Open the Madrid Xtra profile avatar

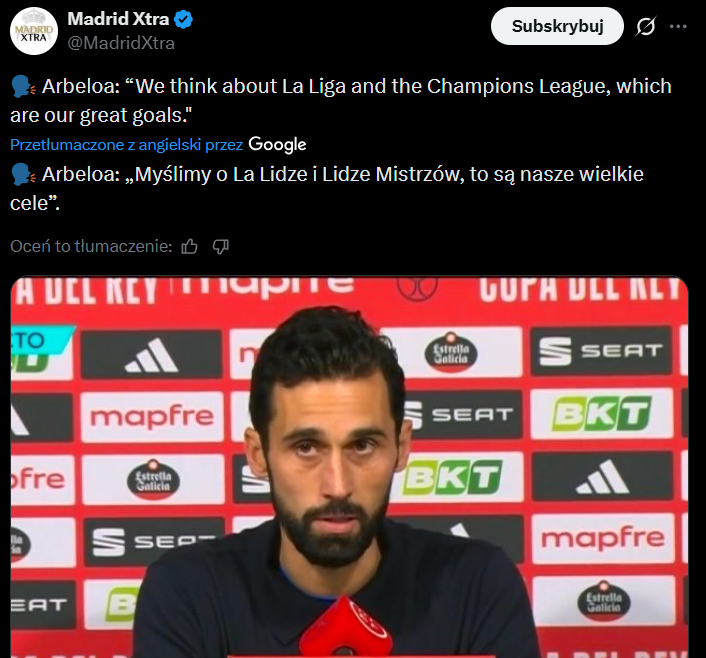[x=34, y=31]
